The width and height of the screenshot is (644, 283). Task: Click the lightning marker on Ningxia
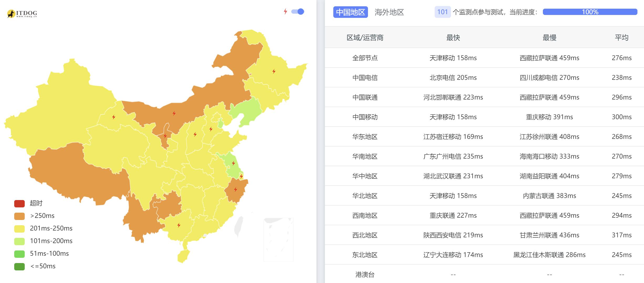point(165,136)
